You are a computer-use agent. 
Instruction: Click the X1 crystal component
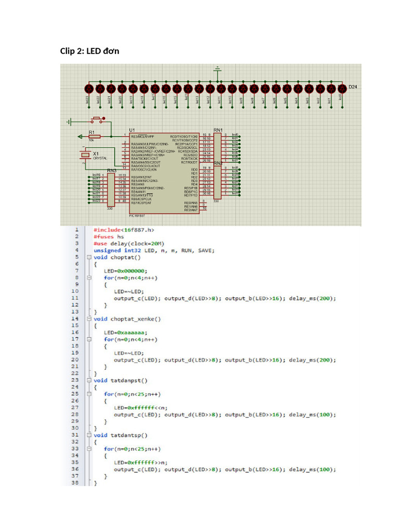(85, 154)
